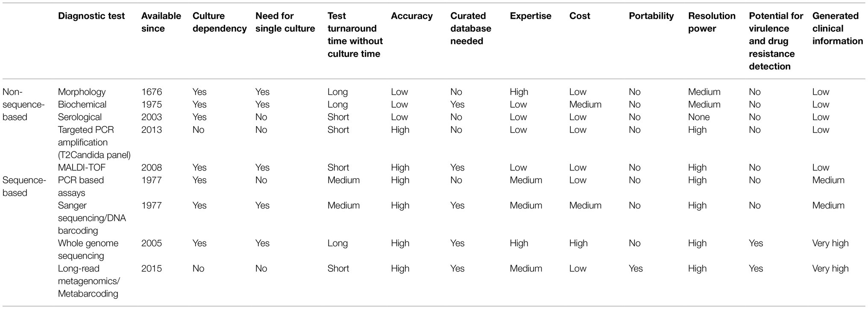Select the Serological row label
868x309 pixels.
(80, 117)
